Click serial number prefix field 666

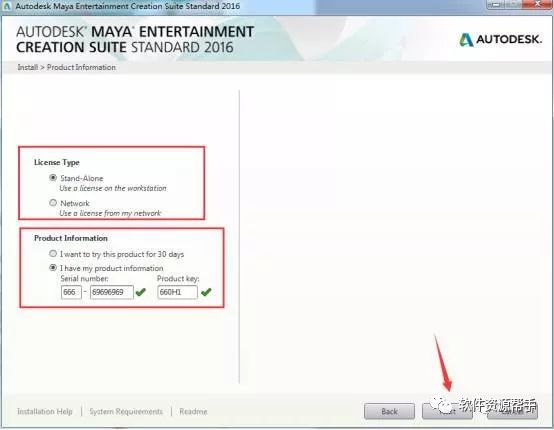click(x=71, y=292)
